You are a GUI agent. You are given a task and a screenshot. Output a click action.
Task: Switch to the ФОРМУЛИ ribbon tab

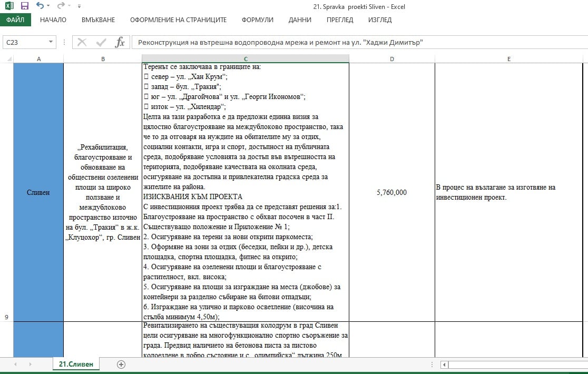click(x=257, y=19)
